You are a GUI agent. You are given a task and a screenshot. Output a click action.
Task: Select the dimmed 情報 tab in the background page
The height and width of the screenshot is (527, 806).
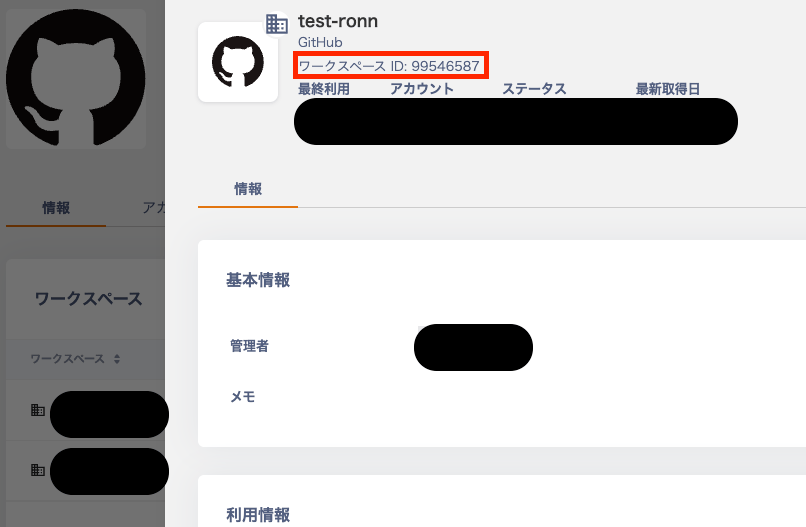click(56, 208)
